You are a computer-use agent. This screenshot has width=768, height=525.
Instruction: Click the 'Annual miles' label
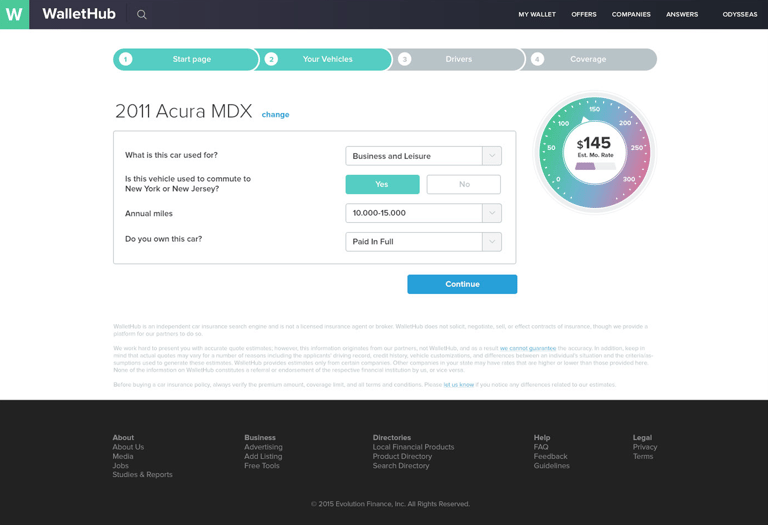[149, 214]
